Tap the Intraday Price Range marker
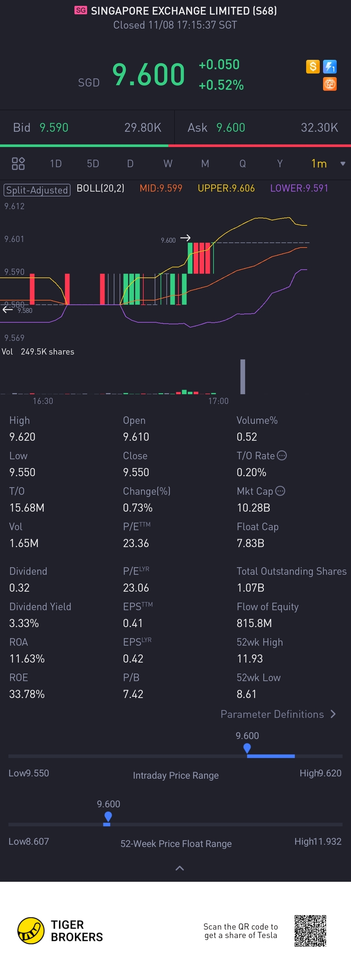The image size is (351, 980). pos(247,748)
